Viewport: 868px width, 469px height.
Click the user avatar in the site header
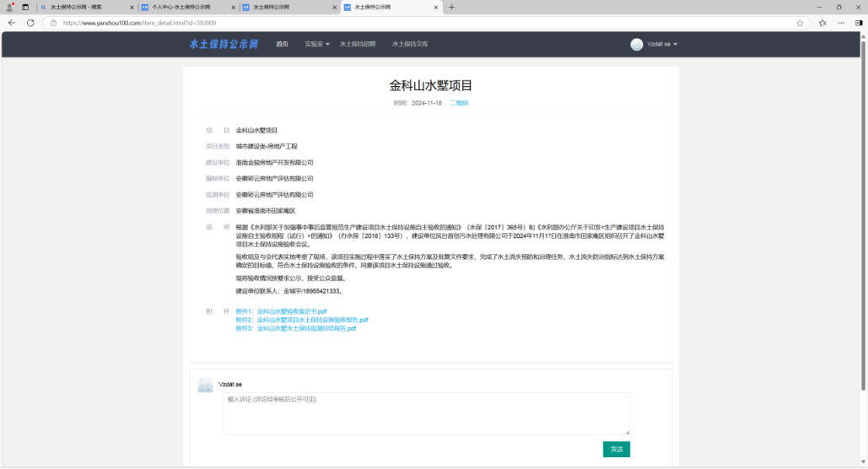pos(636,44)
